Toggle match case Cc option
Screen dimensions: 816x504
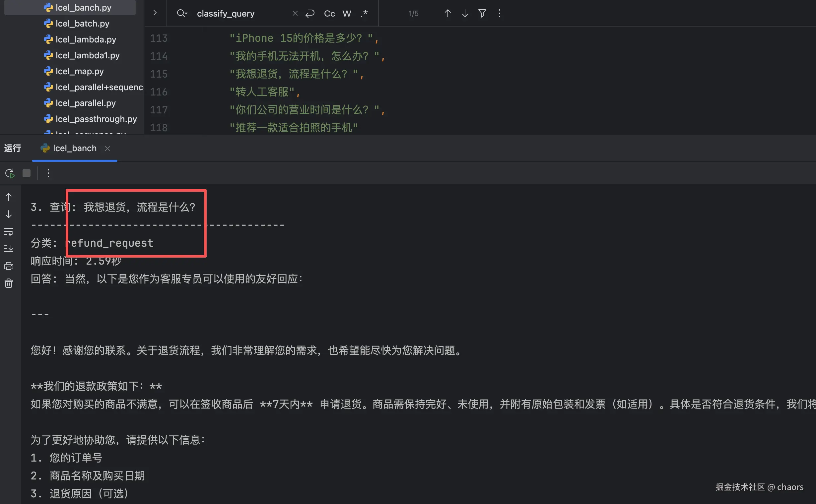329,14
